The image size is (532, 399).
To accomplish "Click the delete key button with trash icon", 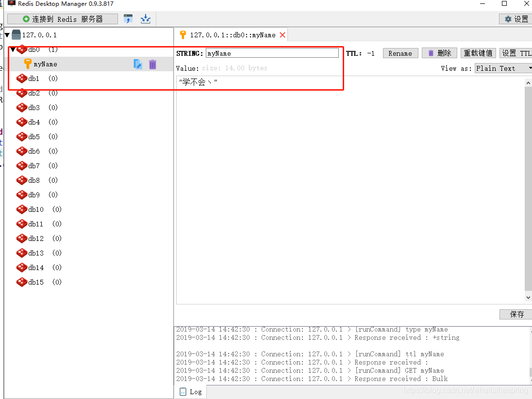I will [x=439, y=53].
